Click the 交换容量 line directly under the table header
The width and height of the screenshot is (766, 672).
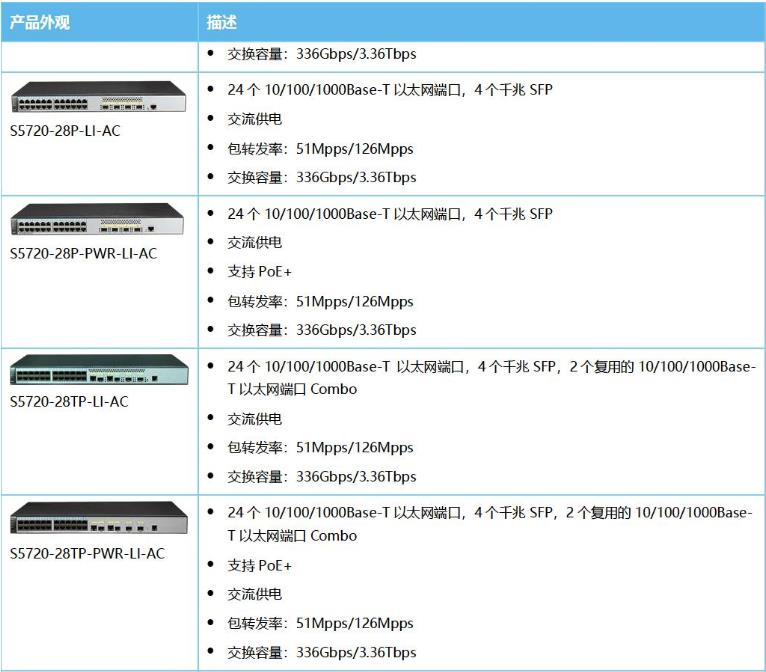click(x=322, y=54)
